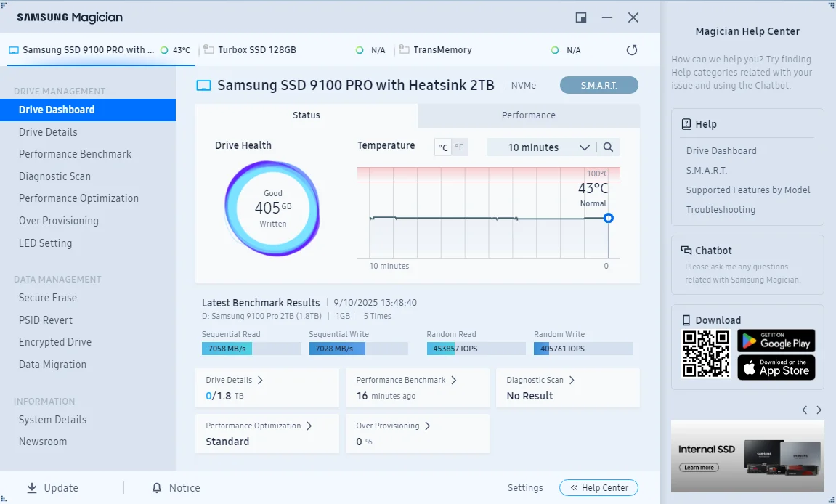
Task: Open the 10 minutes time range dropdown
Action: pos(542,147)
